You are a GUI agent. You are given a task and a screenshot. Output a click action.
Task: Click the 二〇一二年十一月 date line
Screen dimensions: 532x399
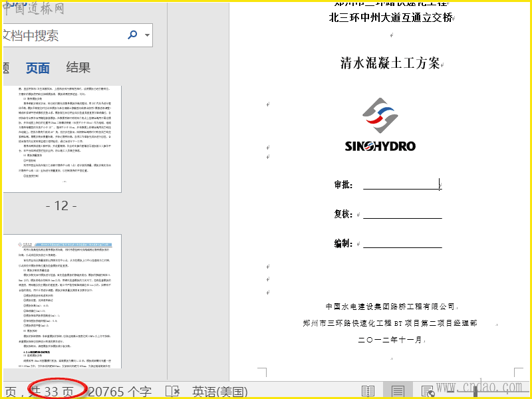(390, 340)
